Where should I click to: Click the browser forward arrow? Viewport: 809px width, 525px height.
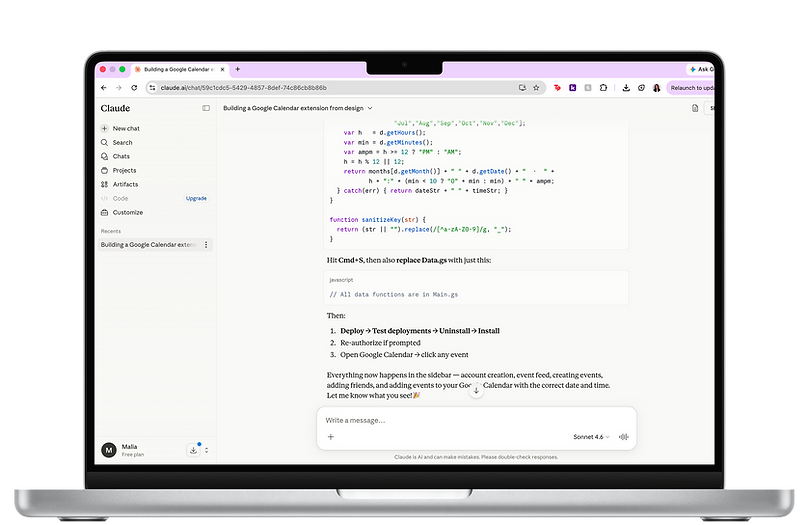pyautogui.click(x=119, y=88)
